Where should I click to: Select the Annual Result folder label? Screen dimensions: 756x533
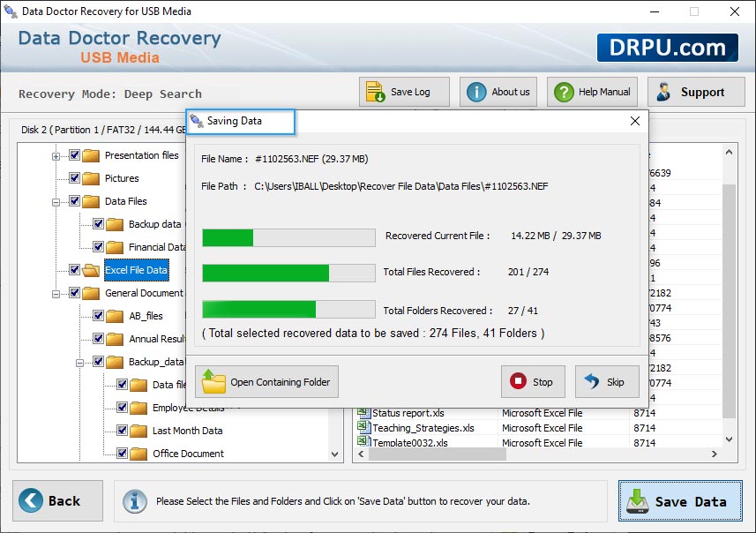click(x=157, y=339)
